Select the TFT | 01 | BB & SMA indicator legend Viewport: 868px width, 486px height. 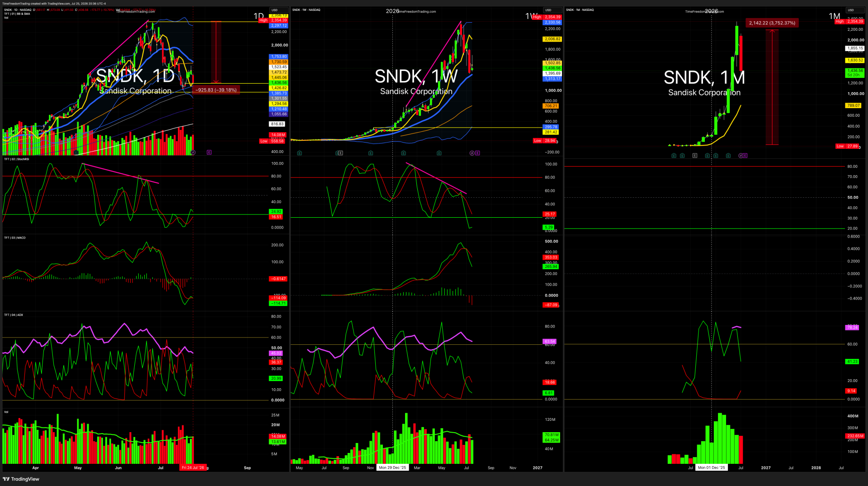click(x=17, y=14)
